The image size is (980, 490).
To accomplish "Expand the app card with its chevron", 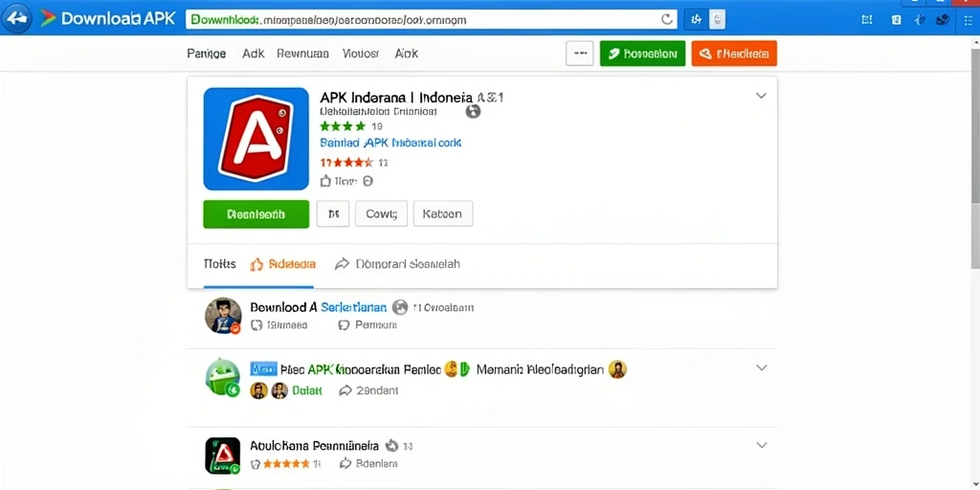I will click(761, 96).
